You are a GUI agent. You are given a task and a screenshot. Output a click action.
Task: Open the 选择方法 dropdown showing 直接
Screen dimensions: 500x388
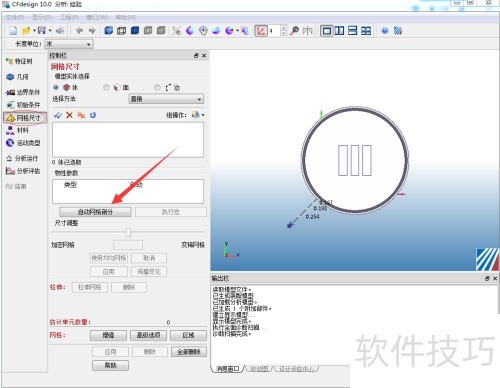point(166,99)
